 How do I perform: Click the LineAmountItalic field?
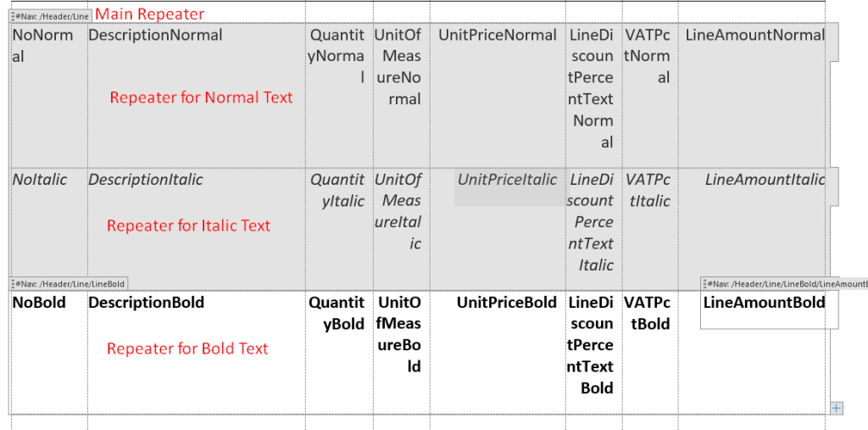tap(765, 180)
